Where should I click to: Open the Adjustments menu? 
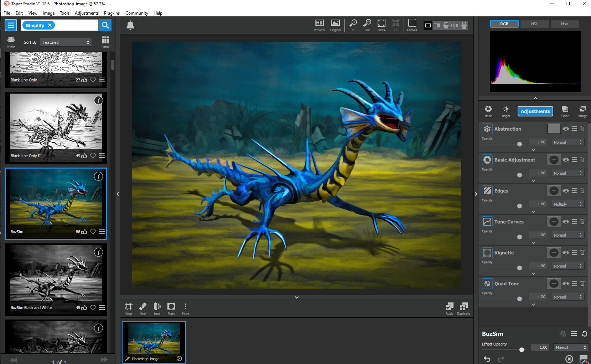click(x=87, y=13)
